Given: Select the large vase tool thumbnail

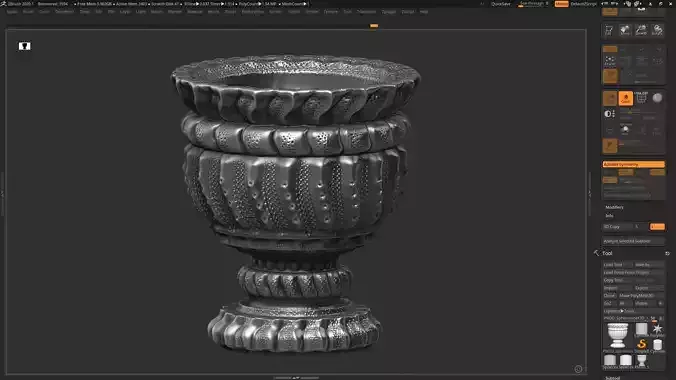Looking at the screenshot, I should tap(617, 335).
